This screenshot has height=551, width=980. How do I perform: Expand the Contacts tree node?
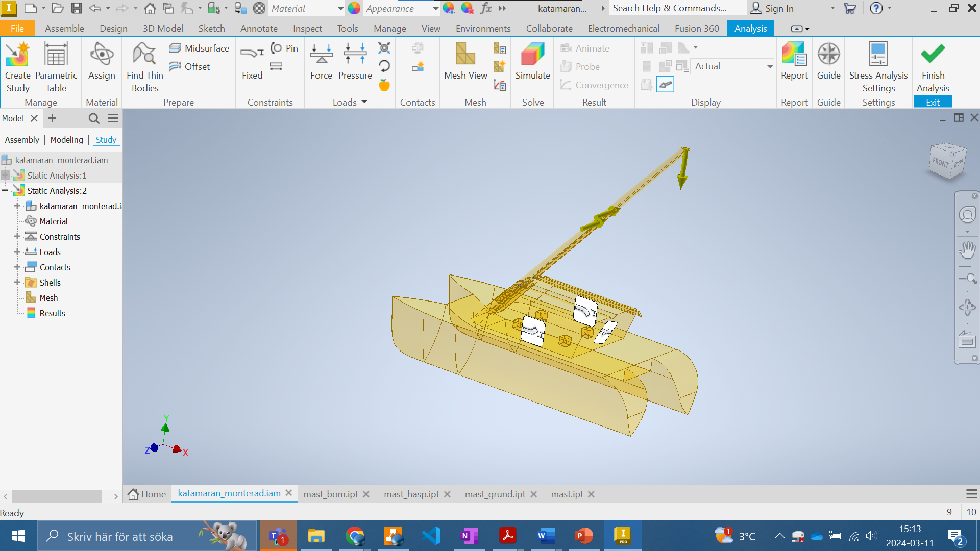pyautogui.click(x=17, y=267)
